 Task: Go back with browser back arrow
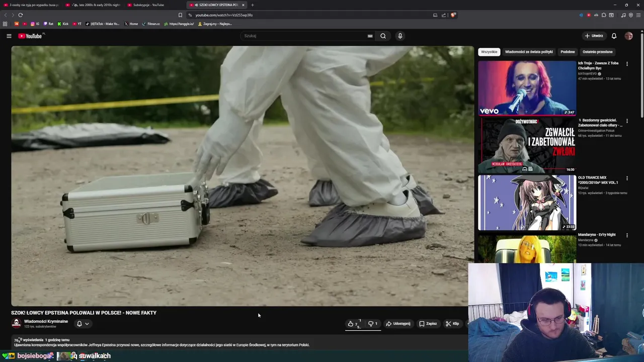tap(6, 15)
